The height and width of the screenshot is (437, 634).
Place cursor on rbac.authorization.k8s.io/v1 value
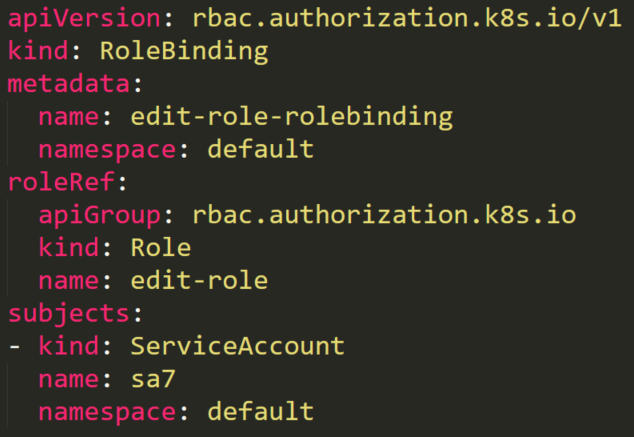tap(406, 19)
